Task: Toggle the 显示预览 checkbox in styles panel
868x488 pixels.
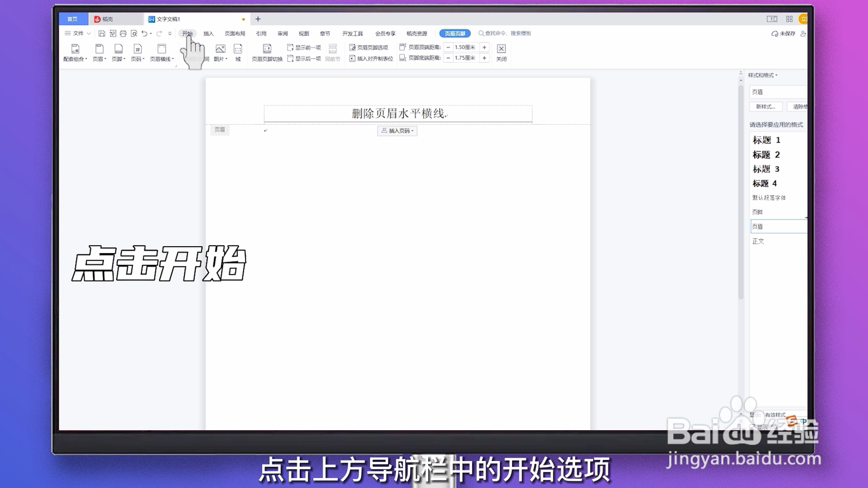Action: click(x=753, y=427)
